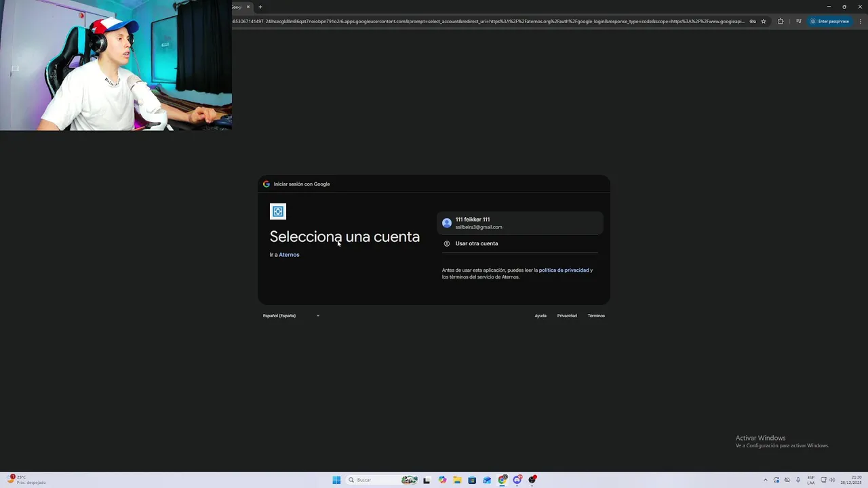Open the network display tray icon
The height and width of the screenshot is (488, 868).
coord(824,480)
